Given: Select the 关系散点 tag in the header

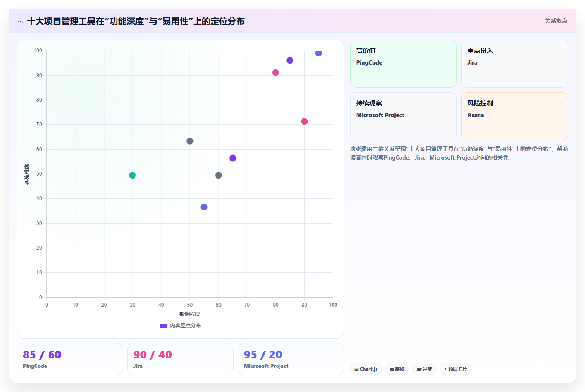Looking at the screenshot, I should [556, 21].
